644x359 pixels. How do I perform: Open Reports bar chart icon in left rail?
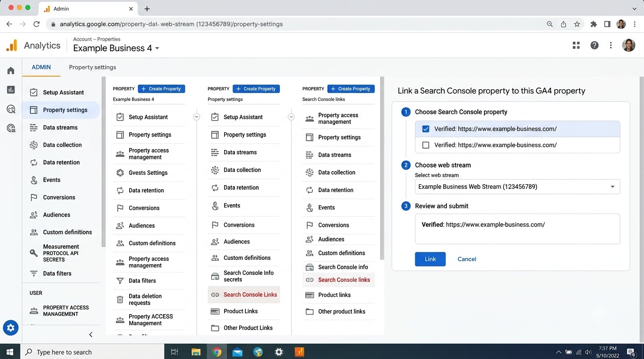click(x=11, y=90)
